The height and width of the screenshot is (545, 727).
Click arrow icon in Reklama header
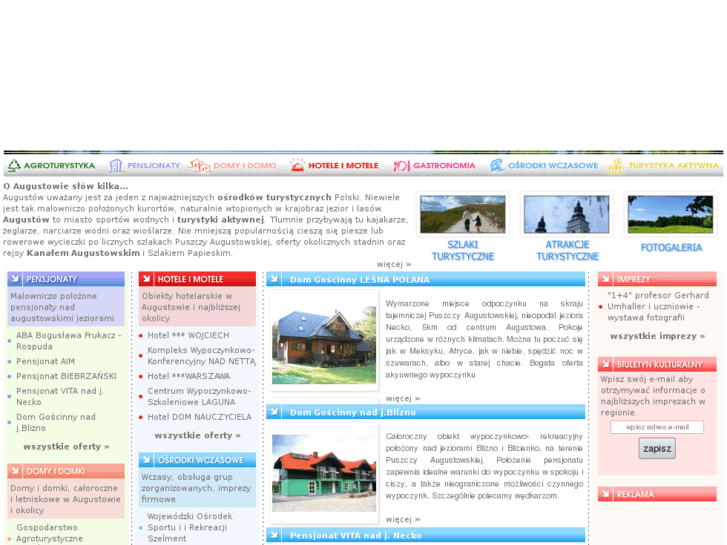[606, 494]
